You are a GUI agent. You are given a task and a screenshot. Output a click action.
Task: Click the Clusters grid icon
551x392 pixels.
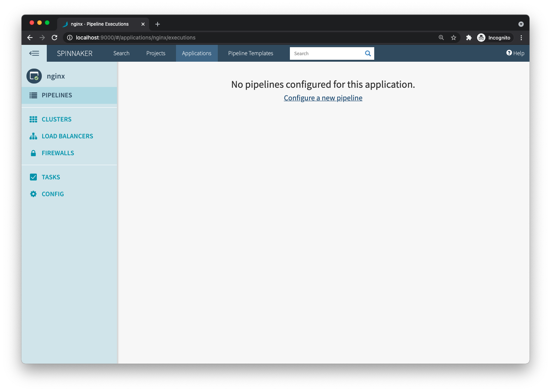[33, 120]
